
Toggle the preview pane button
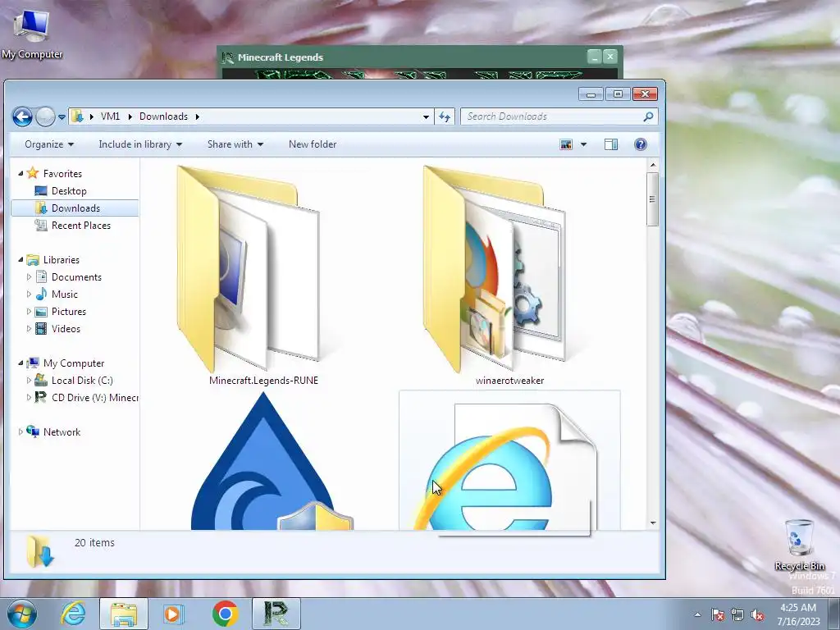(x=610, y=144)
